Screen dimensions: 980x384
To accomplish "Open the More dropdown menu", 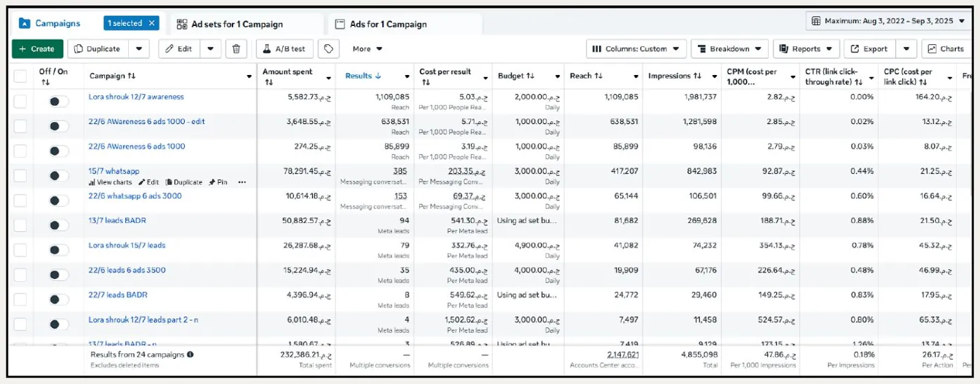I will click(x=367, y=49).
